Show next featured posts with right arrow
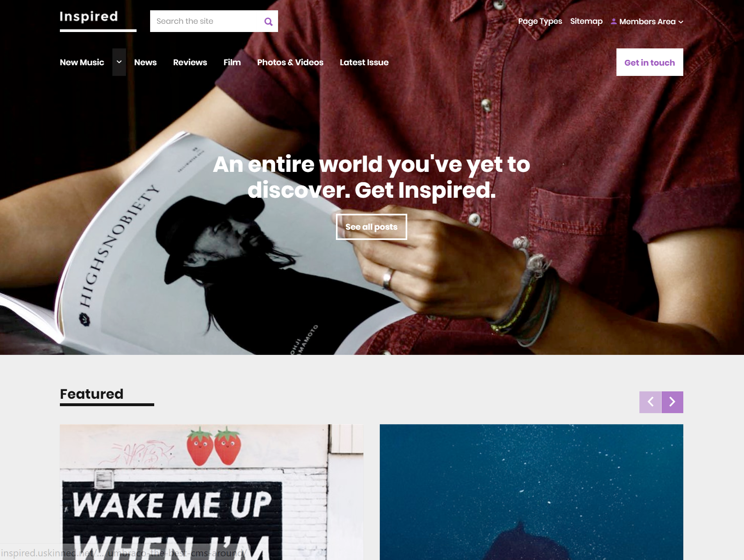The image size is (744, 560). [672, 402]
